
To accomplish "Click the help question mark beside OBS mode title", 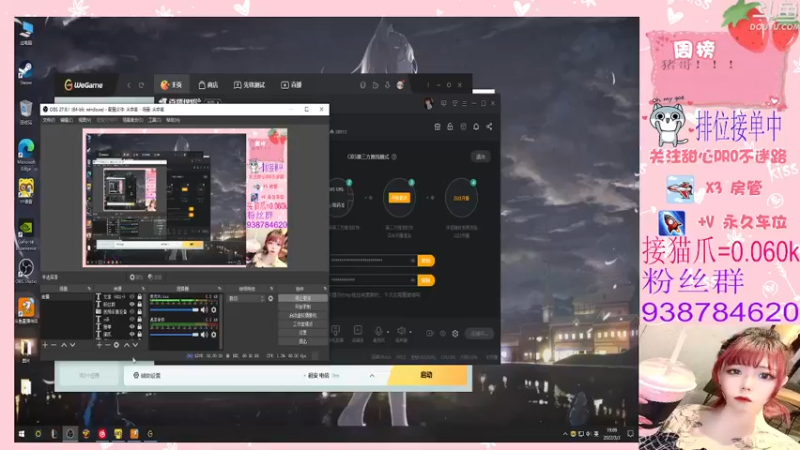I will pos(394,157).
